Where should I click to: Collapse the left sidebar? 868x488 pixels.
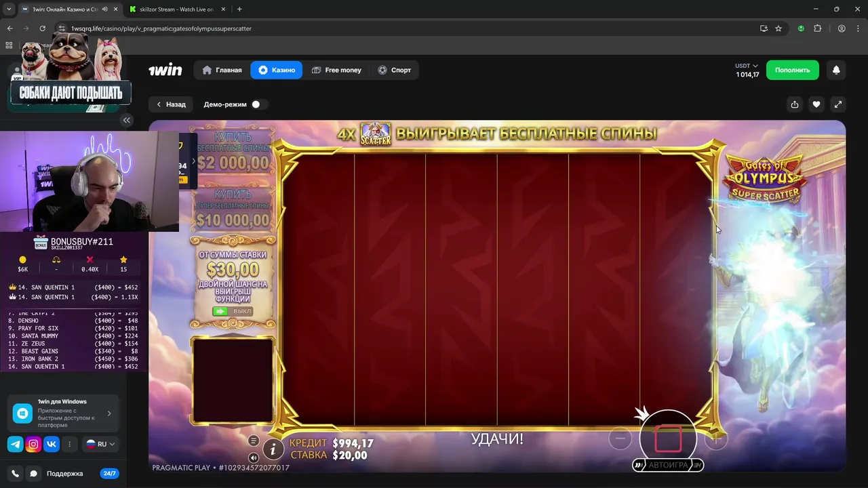(x=126, y=120)
